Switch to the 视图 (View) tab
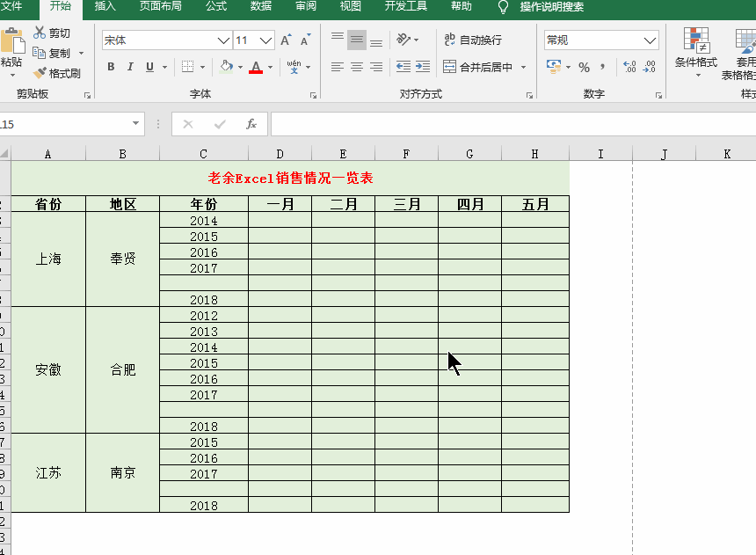 pos(350,6)
